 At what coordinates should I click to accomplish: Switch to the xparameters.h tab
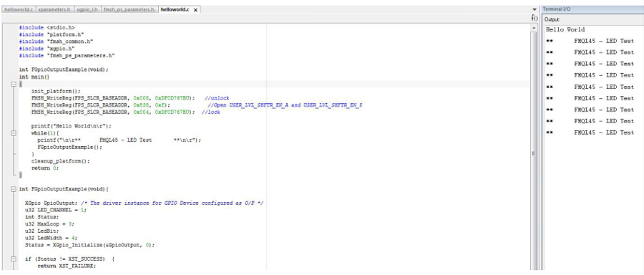click(54, 9)
